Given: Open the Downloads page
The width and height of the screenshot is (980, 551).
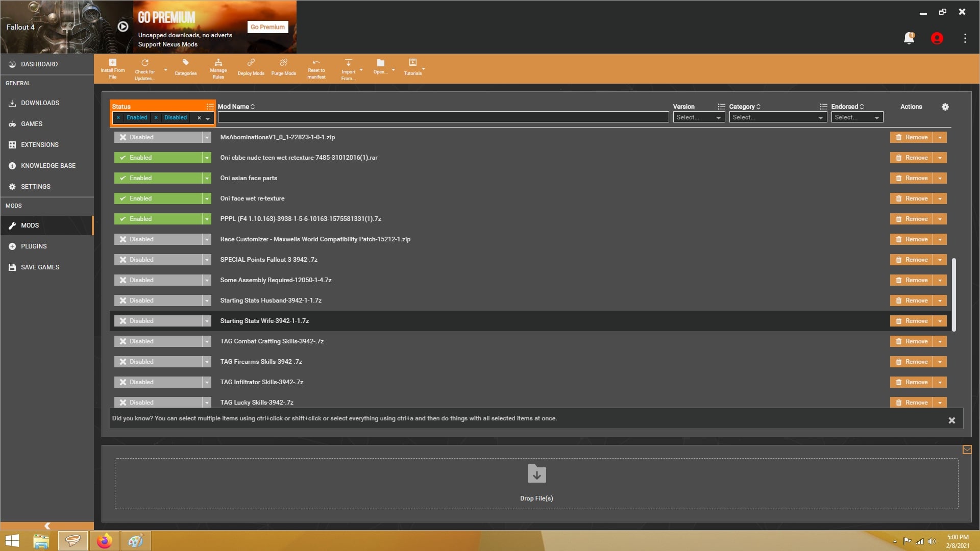Looking at the screenshot, I should pyautogui.click(x=47, y=103).
